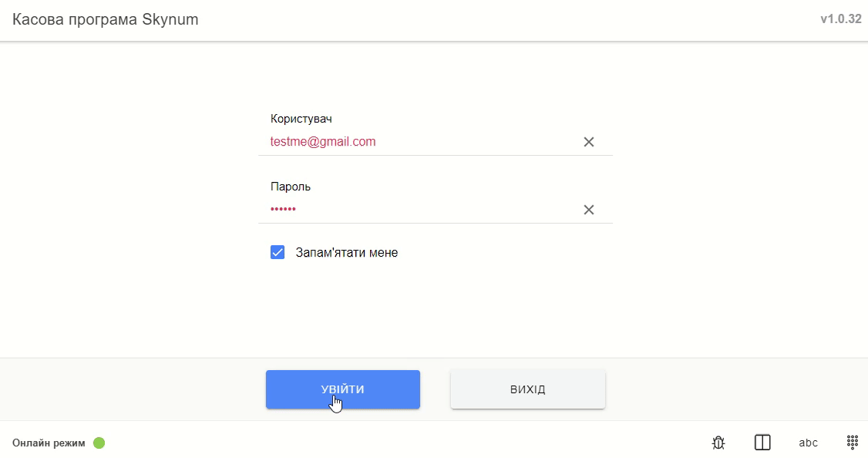
Task: Click the Пароль field label
Action: pyautogui.click(x=291, y=187)
